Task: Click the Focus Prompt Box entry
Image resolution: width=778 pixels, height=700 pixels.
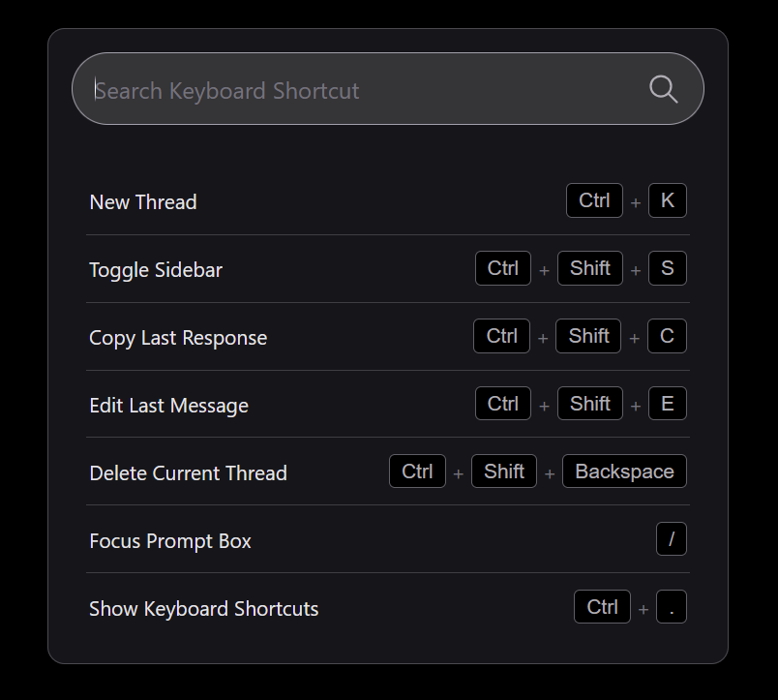Action: click(x=170, y=541)
